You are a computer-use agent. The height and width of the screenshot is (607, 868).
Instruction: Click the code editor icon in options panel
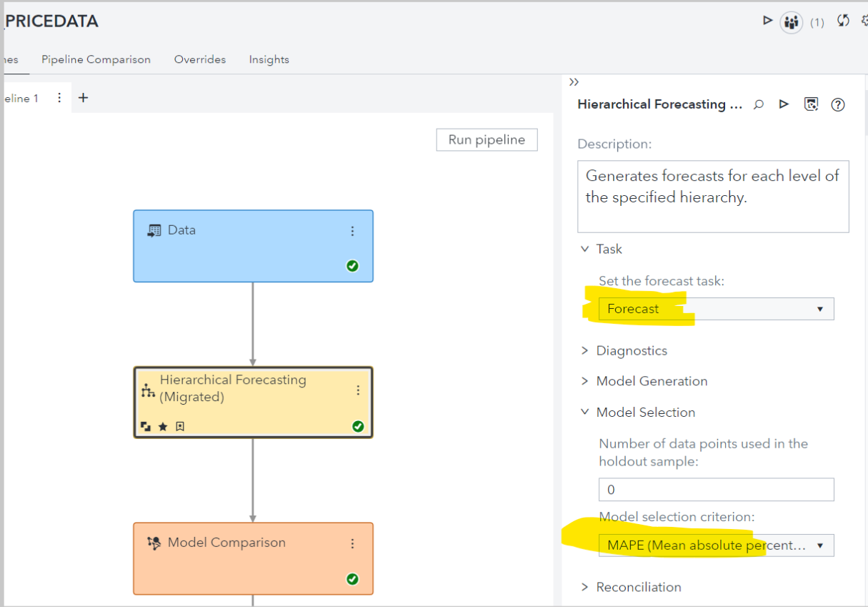[x=811, y=104]
